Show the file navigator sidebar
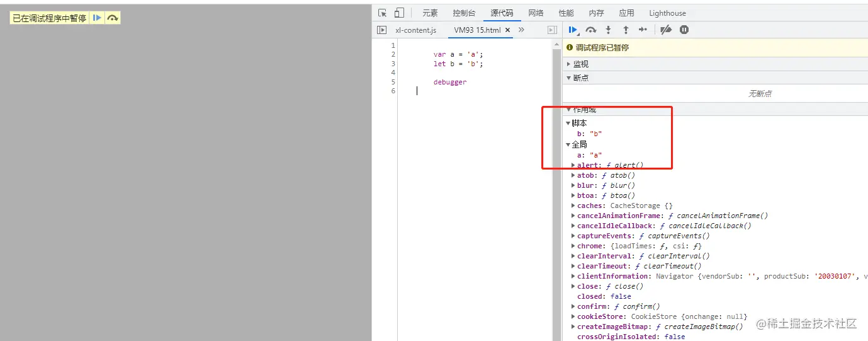Screen dimensions: 868x341 point(381,30)
